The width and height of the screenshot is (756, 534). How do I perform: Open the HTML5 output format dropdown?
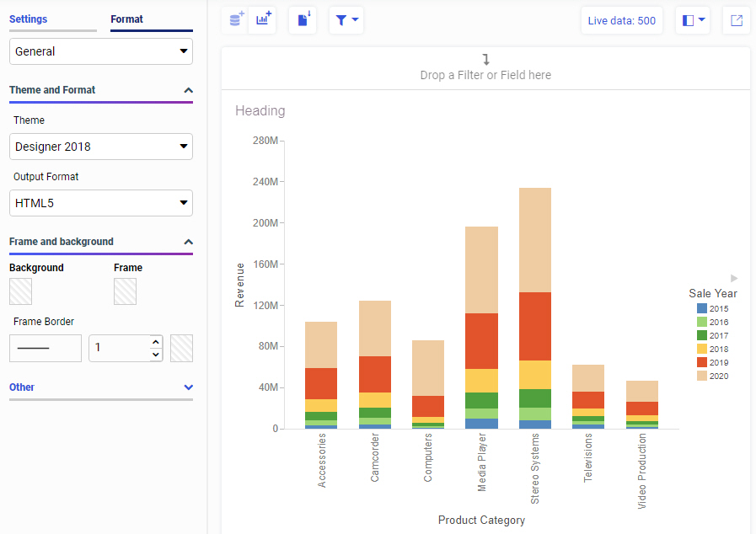pyautogui.click(x=101, y=203)
